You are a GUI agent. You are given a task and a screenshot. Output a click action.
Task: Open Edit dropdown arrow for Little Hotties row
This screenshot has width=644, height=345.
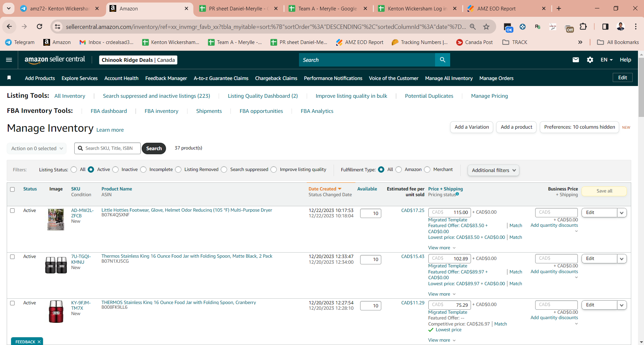(622, 213)
